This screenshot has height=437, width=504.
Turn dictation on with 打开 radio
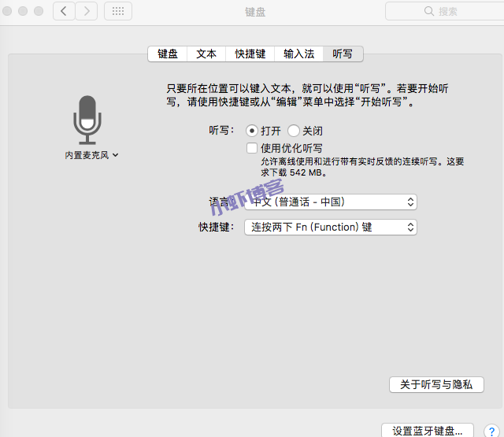252,131
